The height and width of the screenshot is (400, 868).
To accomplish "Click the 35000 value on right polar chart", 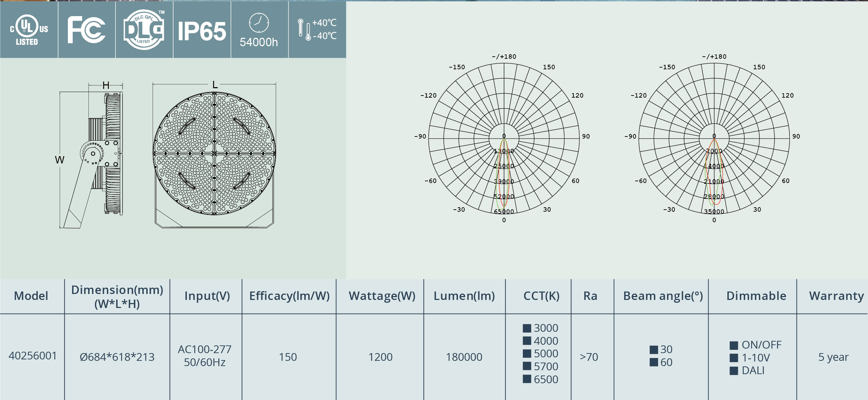I will point(714,212).
